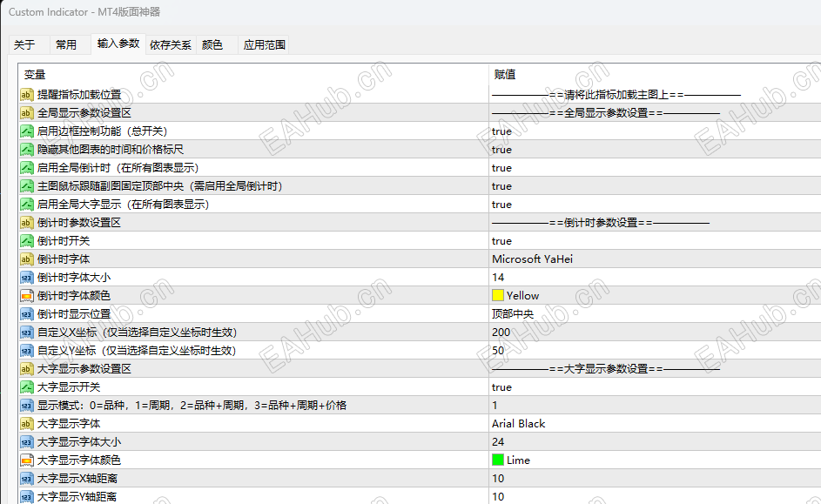Select the 倒计时字体颜色 row label

(74, 296)
